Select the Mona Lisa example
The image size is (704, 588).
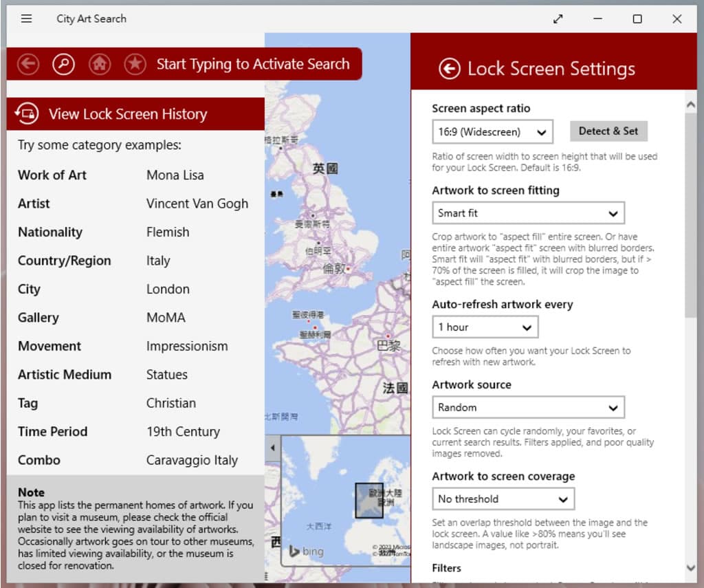point(175,175)
